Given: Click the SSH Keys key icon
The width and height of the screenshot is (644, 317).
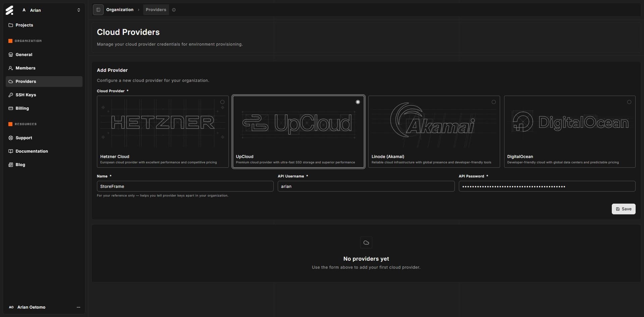Looking at the screenshot, I should click(11, 95).
